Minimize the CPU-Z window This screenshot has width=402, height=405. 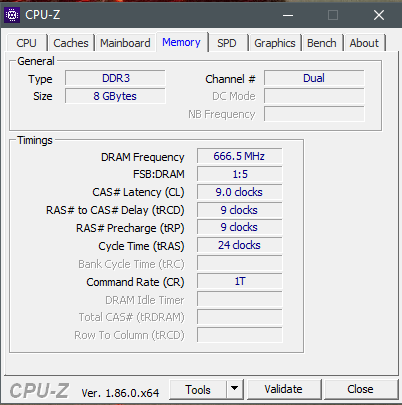pos(288,15)
